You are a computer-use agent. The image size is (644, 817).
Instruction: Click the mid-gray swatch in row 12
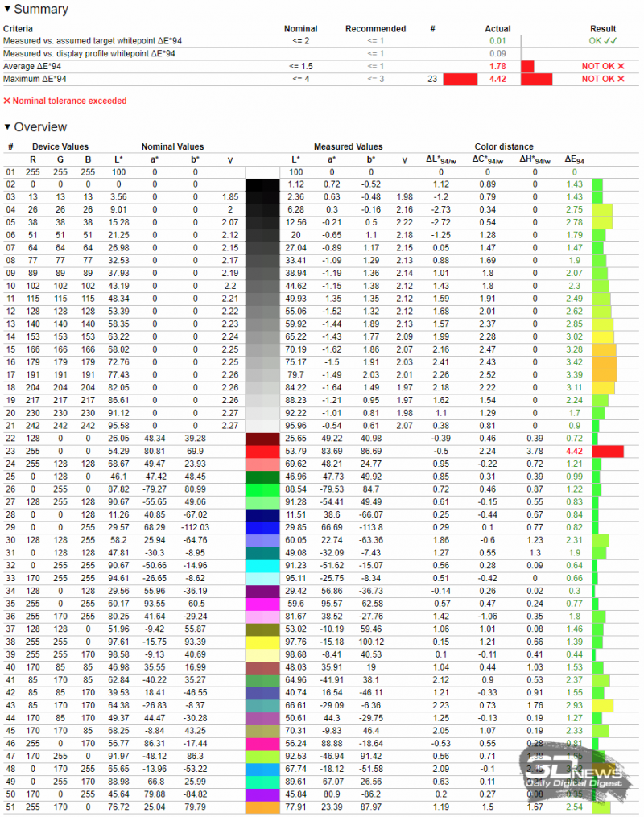(x=262, y=312)
